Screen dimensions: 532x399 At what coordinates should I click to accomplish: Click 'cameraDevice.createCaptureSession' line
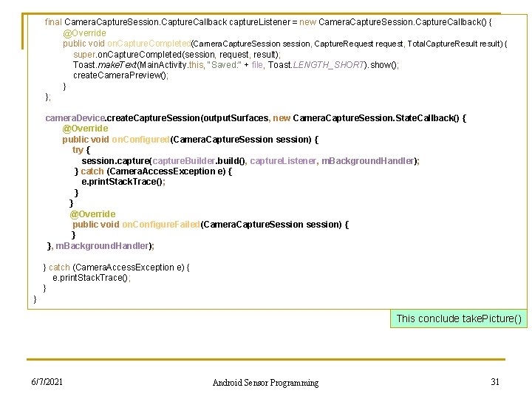(x=256, y=118)
